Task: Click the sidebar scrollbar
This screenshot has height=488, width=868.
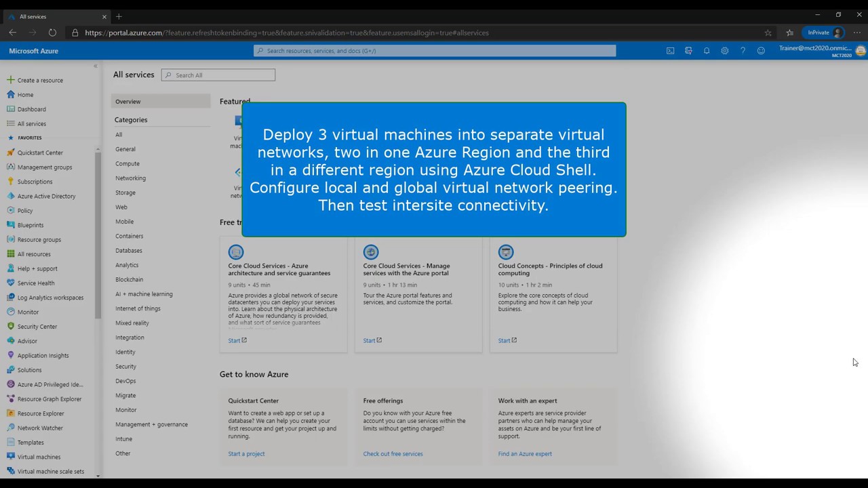Action: [x=98, y=233]
